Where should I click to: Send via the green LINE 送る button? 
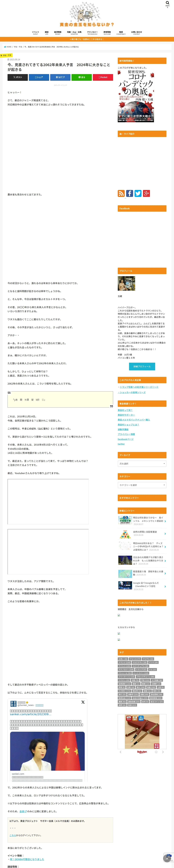tap(81, 77)
